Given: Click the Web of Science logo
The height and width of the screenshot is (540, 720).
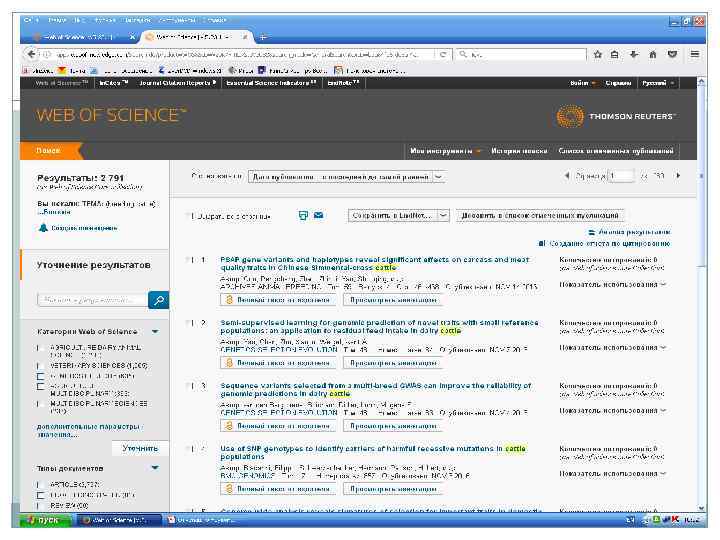Looking at the screenshot, I should pos(111,115).
